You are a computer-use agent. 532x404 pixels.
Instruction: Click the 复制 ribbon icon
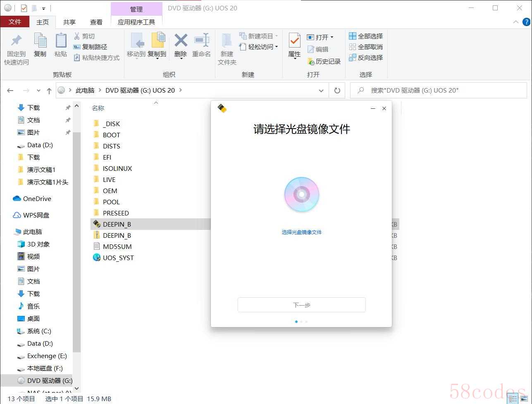(40, 41)
